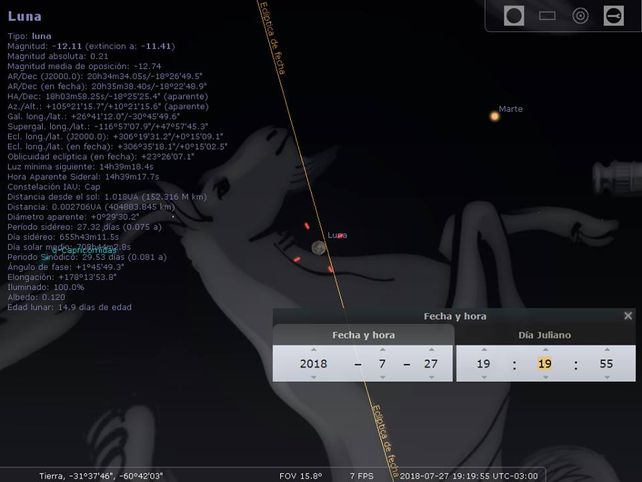The width and height of the screenshot is (642, 482).
Task: Click the 7 FPS indicator
Action: pyautogui.click(x=362, y=476)
